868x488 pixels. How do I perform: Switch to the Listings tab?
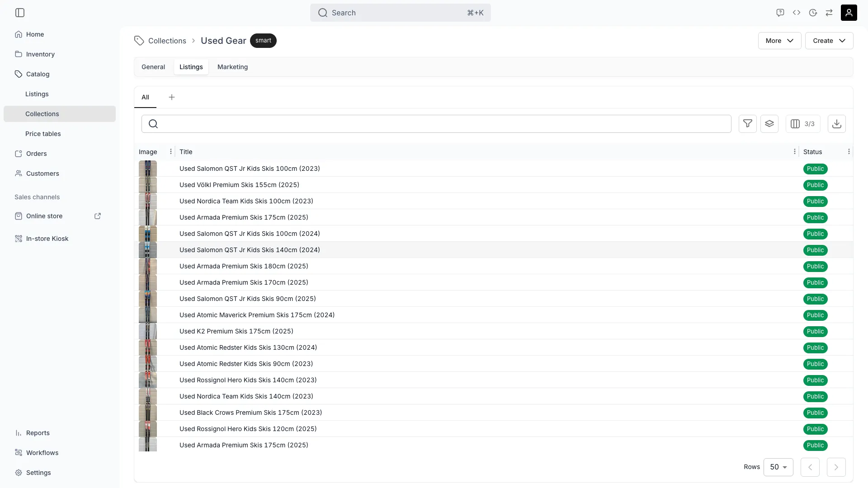click(x=191, y=67)
